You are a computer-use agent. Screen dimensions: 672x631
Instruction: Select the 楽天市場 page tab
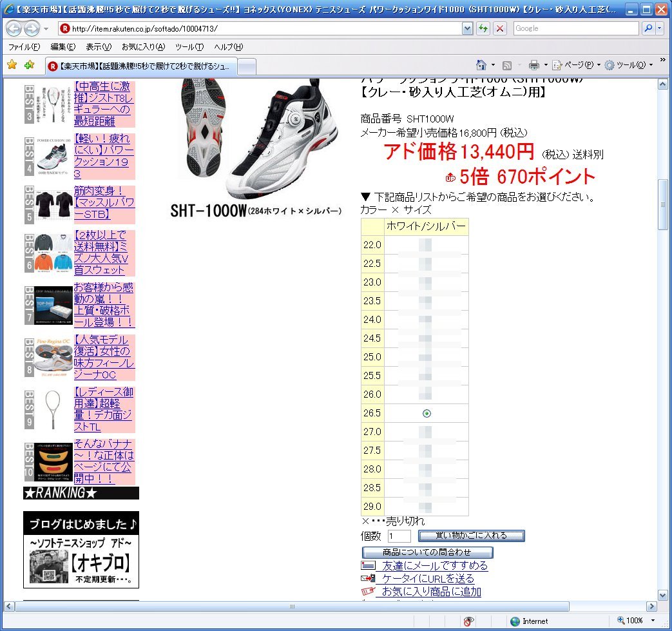tap(140, 66)
